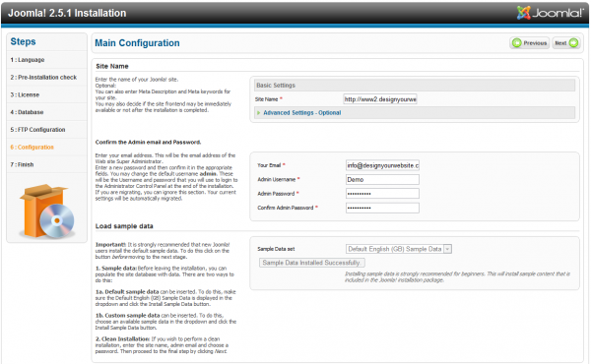591x364 pixels.
Task: Click the Load sample data heading
Action: pyautogui.click(x=124, y=226)
